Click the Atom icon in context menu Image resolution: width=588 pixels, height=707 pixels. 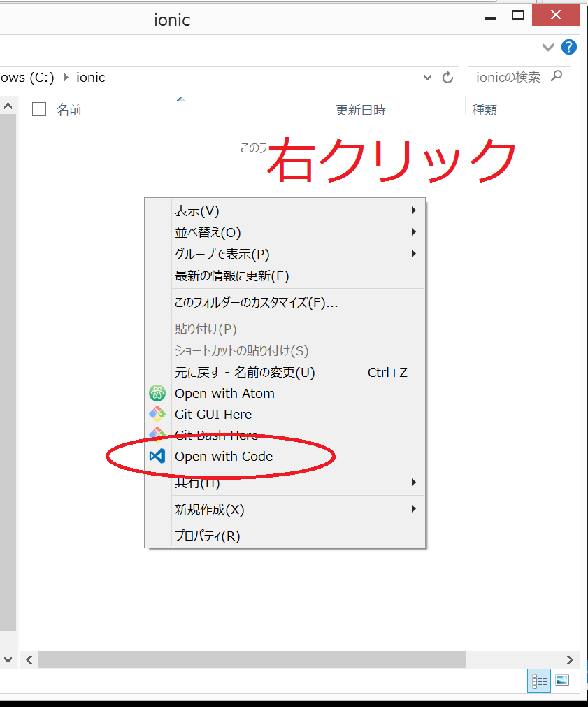(x=157, y=394)
